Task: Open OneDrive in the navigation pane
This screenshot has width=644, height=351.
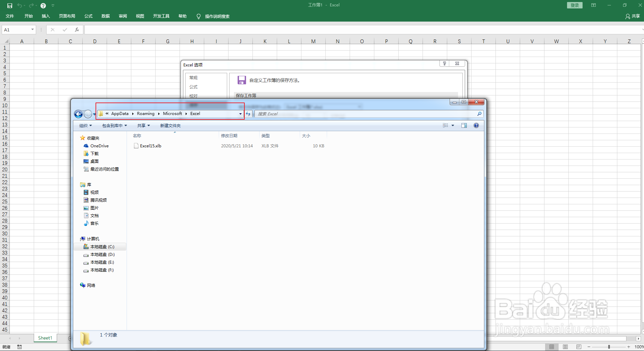Action: tap(100, 146)
